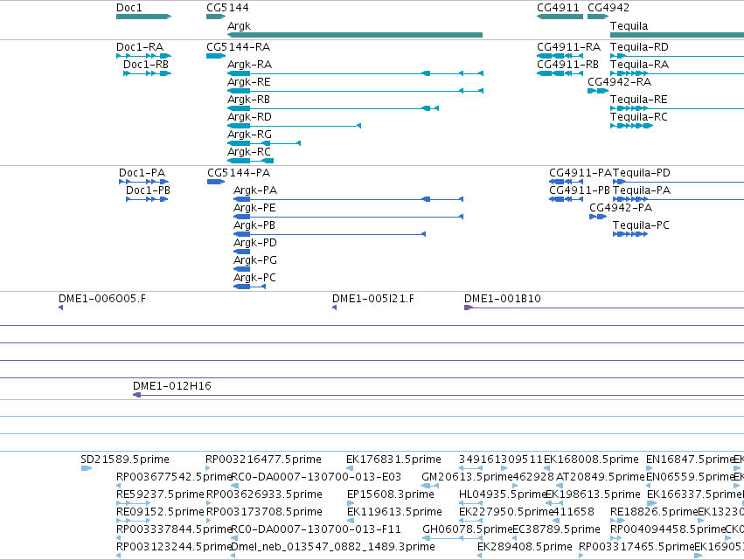Select EST RC0-DA0007-130700-013-F11 label
The width and height of the screenshot is (744, 560).
(316, 529)
